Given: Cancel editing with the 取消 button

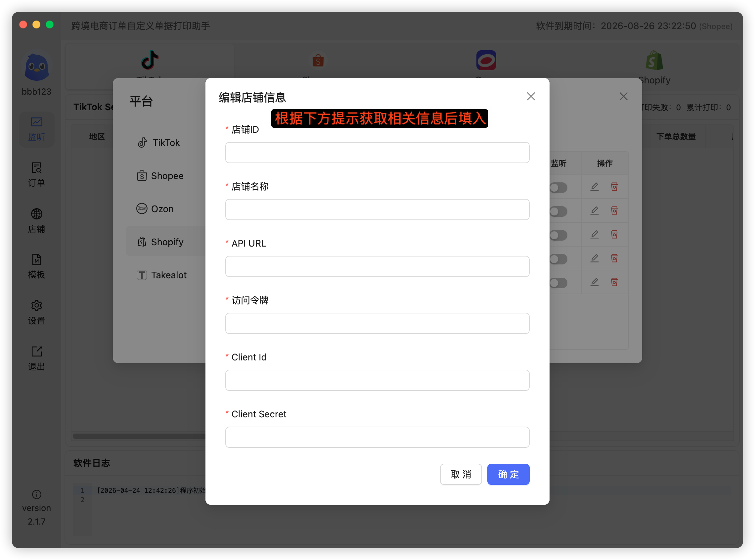Looking at the screenshot, I should pos(461,474).
